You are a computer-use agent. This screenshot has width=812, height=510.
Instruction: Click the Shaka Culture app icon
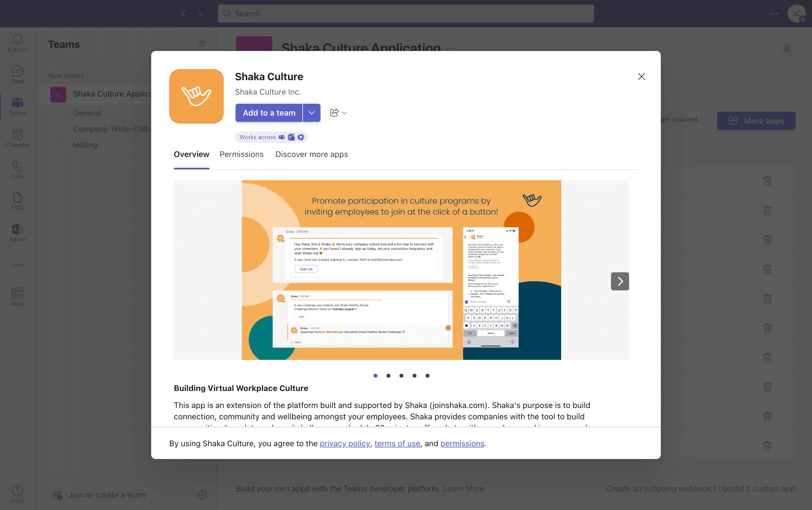197,96
